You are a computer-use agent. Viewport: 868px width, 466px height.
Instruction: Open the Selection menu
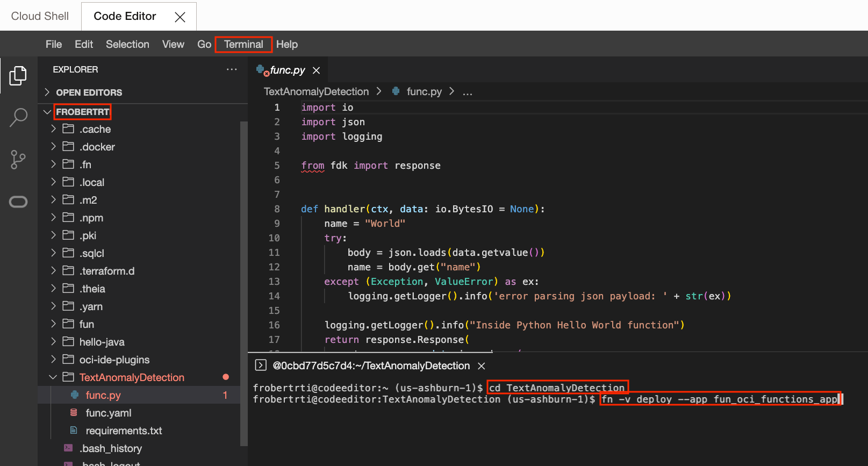click(x=127, y=45)
